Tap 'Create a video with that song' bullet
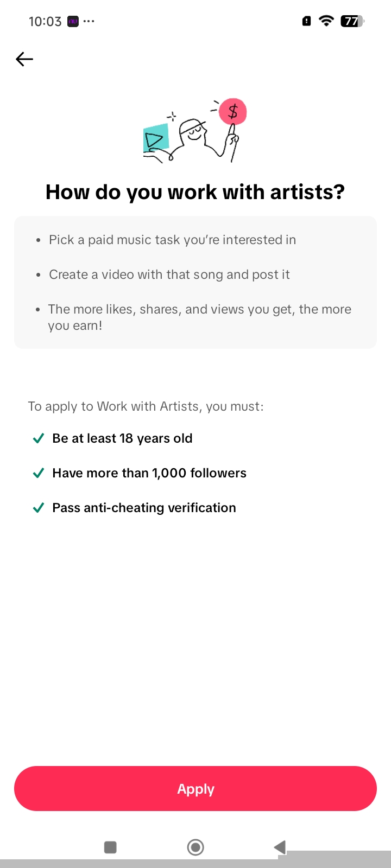Screen dimensions: 391x868 (x=169, y=275)
